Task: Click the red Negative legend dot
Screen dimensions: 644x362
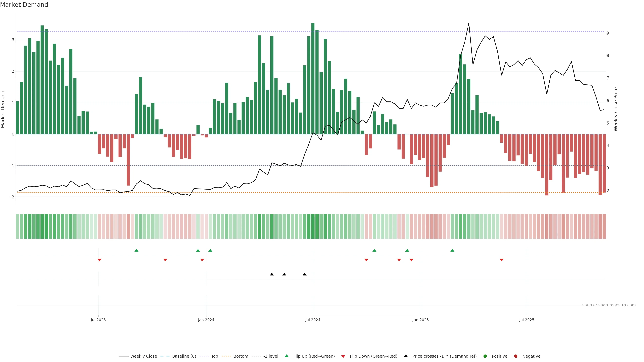Action: point(516,356)
